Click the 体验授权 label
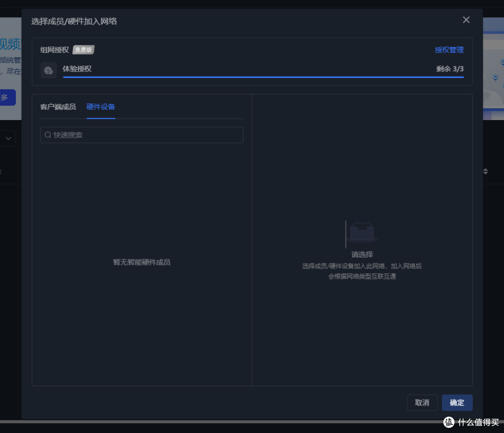Image resolution: width=504 pixels, height=433 pixels. pos(77,69)
